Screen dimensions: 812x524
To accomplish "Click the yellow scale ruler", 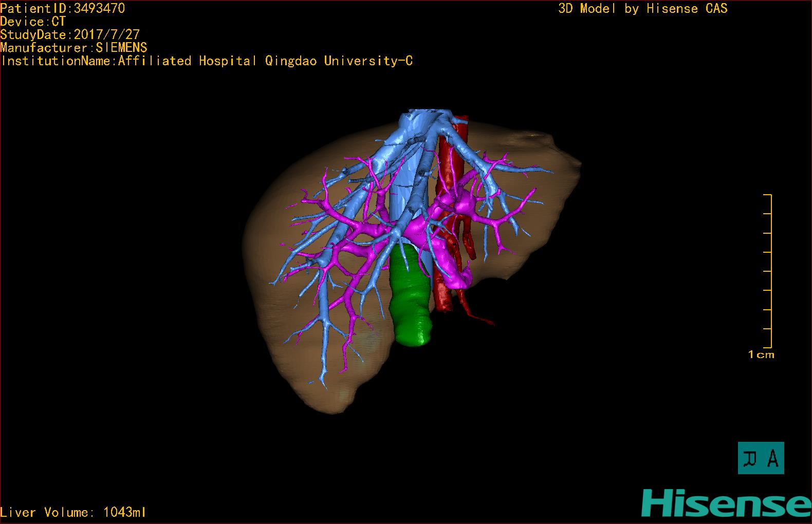I will click(x=769, y=271).
